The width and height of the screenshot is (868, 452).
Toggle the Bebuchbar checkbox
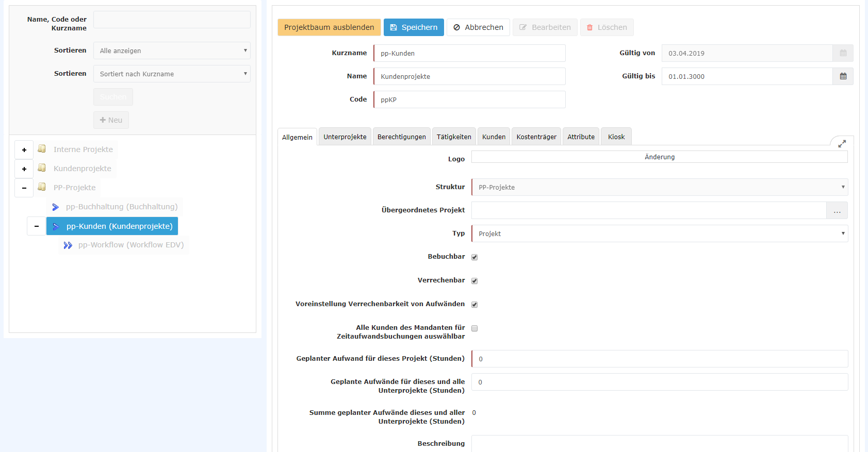[474, 257]
